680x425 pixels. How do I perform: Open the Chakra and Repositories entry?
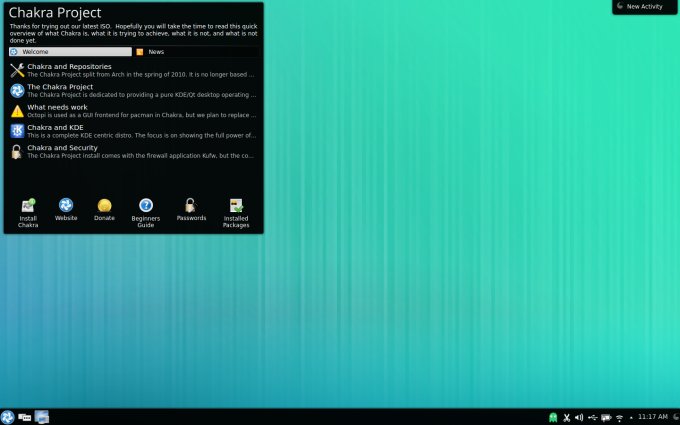134,70
